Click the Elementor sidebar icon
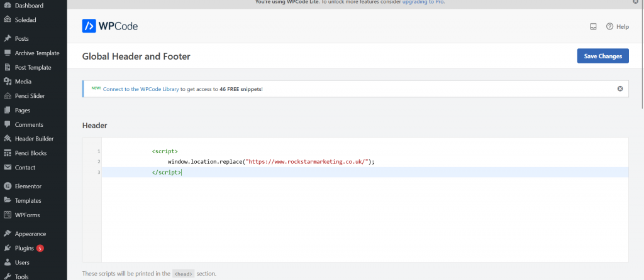 [x=8, y=186]
